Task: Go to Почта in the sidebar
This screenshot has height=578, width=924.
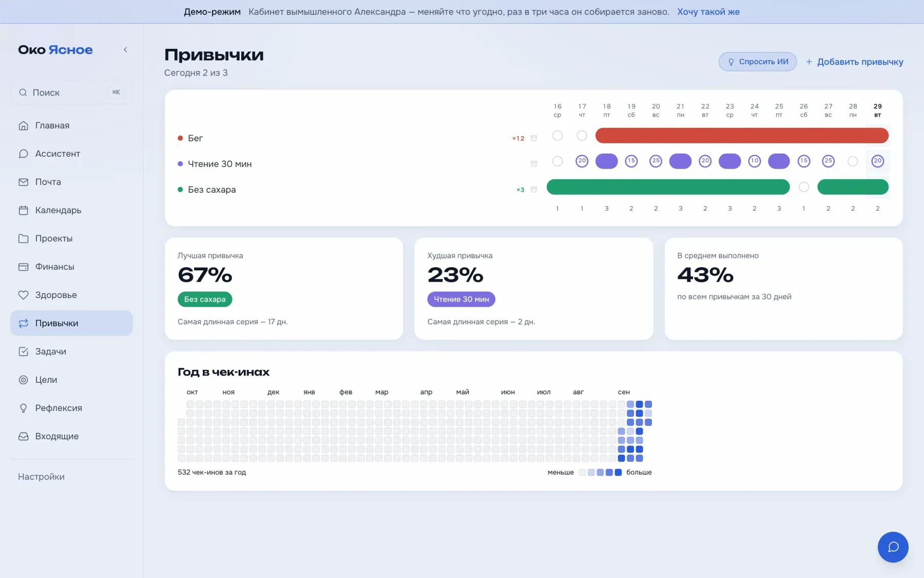Action: point(71,182)
